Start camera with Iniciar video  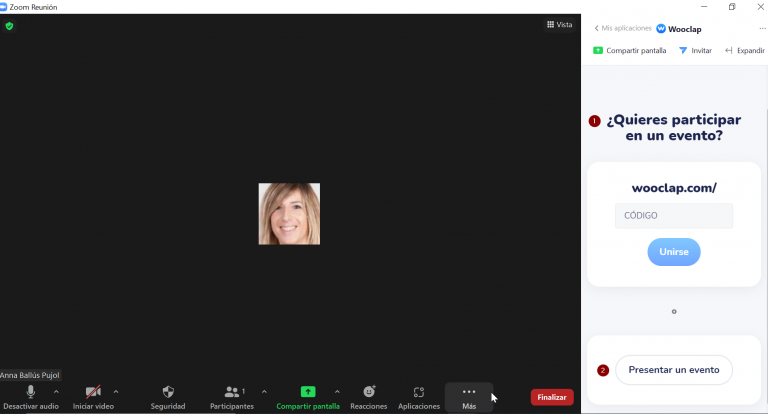[x=93, y=397]
